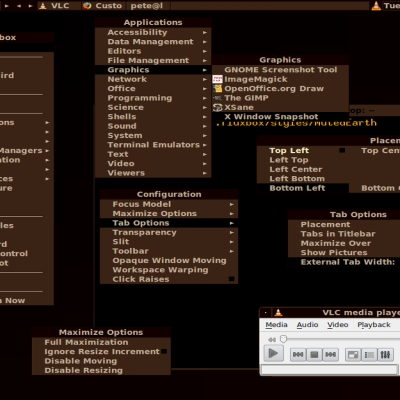The image size is (400, 400).
Task: Expand the Video submenu arrow in Applications
Action: 205,164
